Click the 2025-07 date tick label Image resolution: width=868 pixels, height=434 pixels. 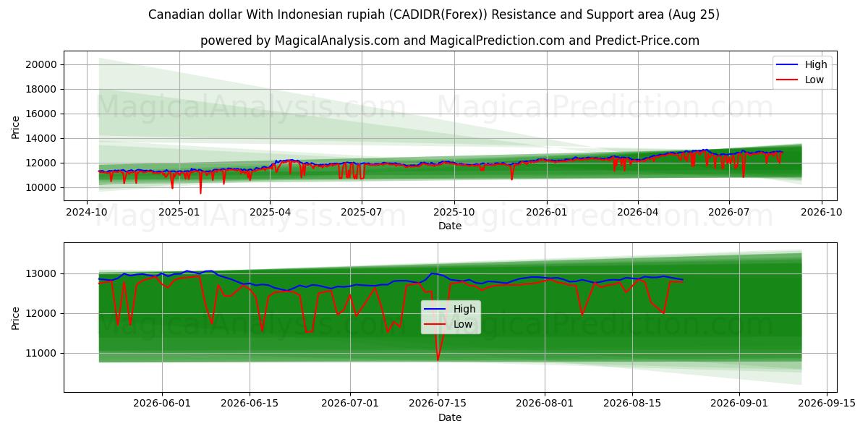point(362,212)
